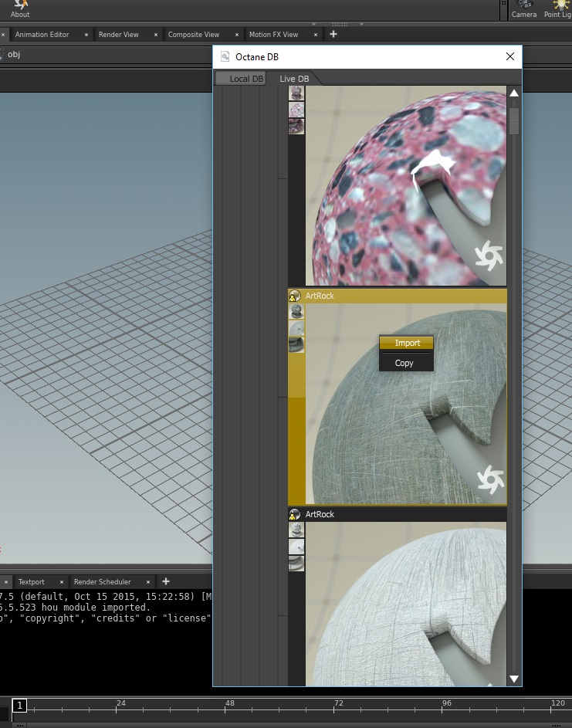Close the Composite View tab

[237, 35]
